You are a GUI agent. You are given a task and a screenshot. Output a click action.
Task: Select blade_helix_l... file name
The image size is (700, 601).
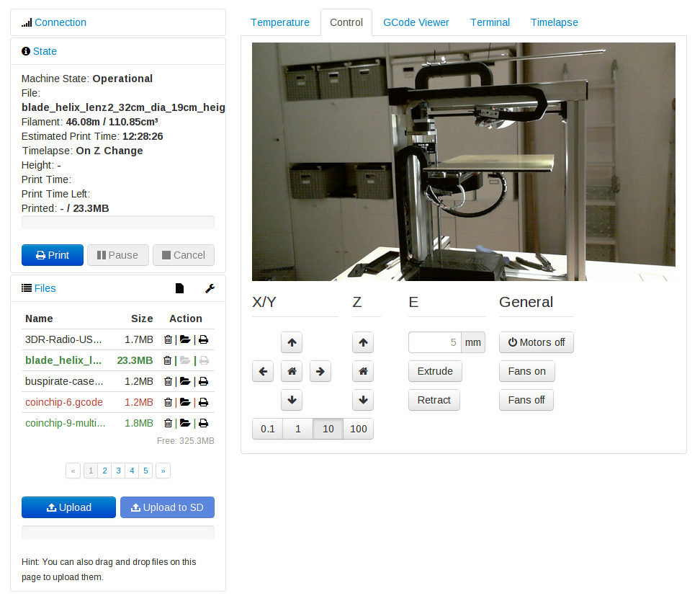click(63, 360)
